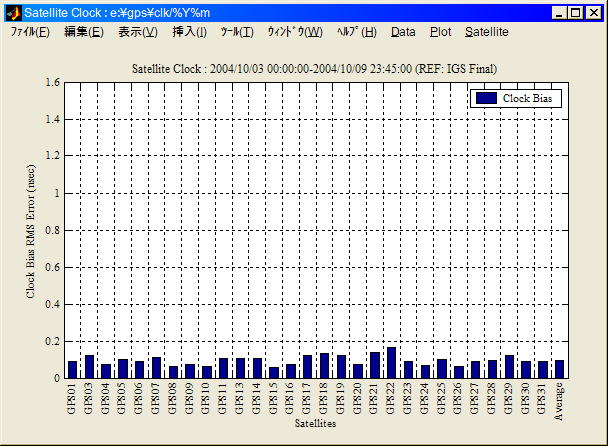Image resolution: width=608 pixels, height=446 pixels.
Task: Open the 挿入(I) menu
Action: [x=189, y=32]
